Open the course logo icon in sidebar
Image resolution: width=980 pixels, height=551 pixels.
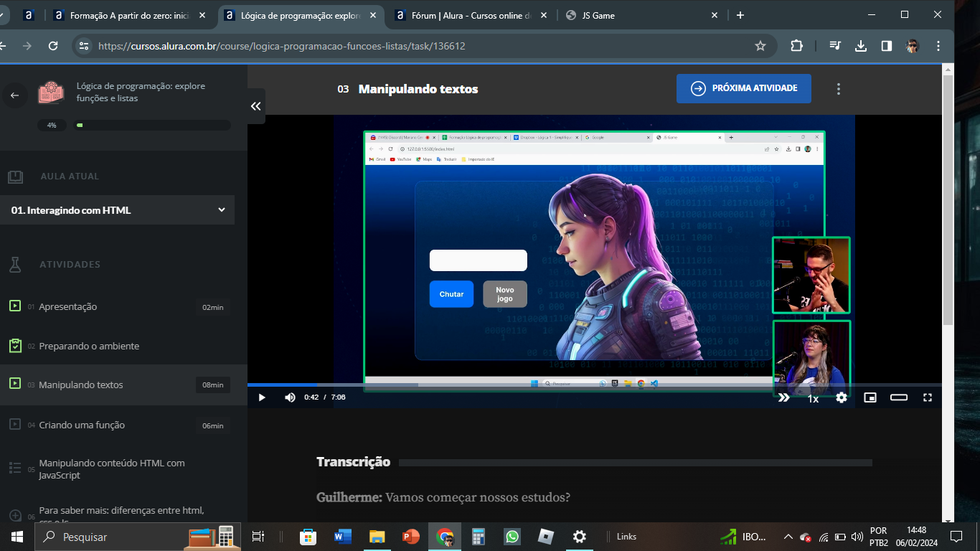pos(51,93)
